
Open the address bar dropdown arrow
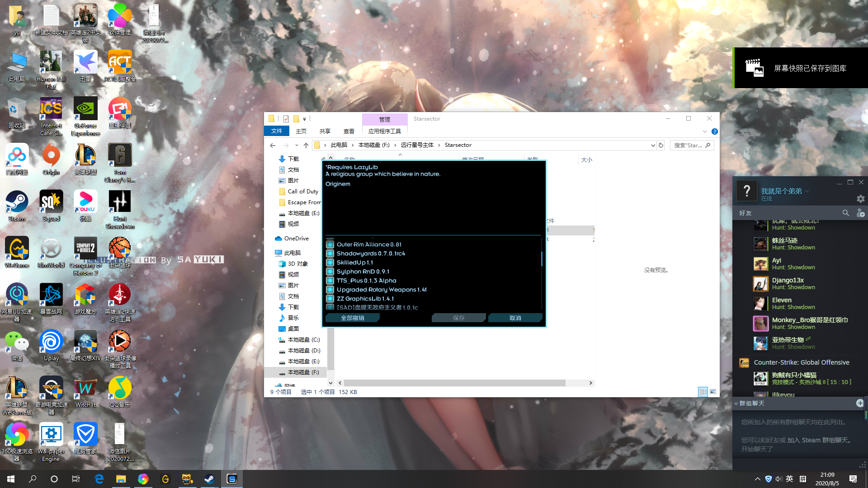652,145
